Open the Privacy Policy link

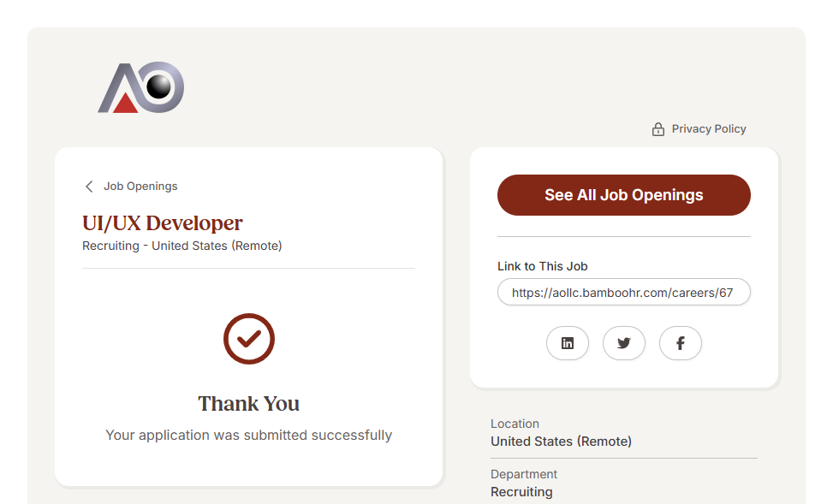click(708, 129)
